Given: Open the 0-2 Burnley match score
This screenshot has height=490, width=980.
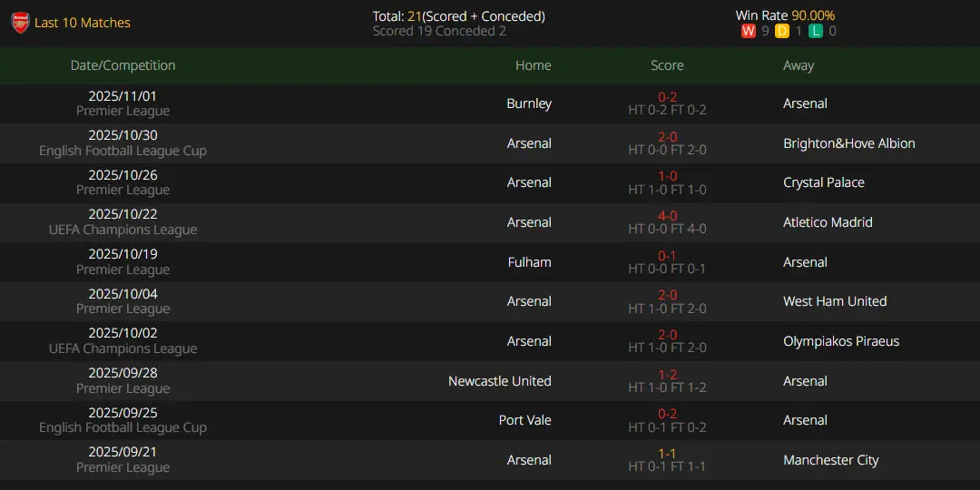Looking at the screenshot, I should [668, 97].
